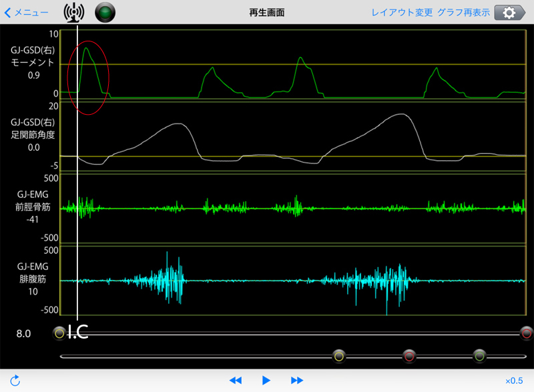The height and width of the screenshot is (392, 534).
Task: Fast-forward with double-right arrows
Action: click(297, 381)
